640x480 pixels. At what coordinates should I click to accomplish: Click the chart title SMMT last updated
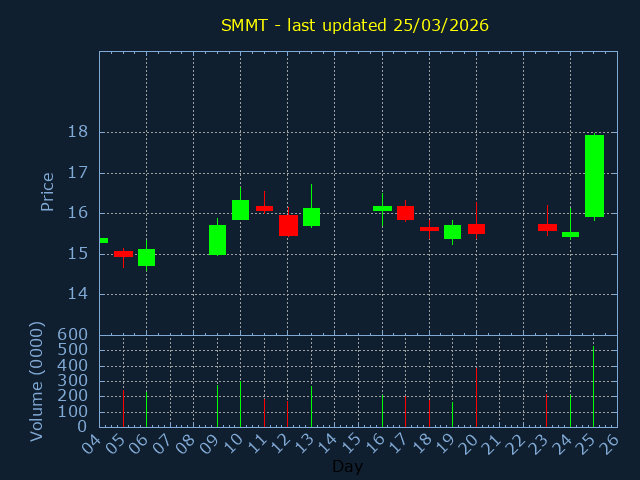coord(354,25)
